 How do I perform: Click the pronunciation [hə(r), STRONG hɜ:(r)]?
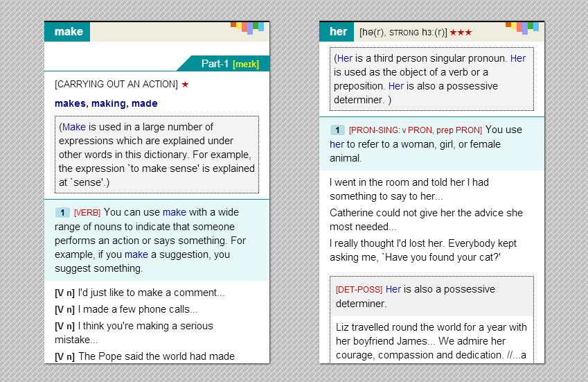[x=403, y=33]
